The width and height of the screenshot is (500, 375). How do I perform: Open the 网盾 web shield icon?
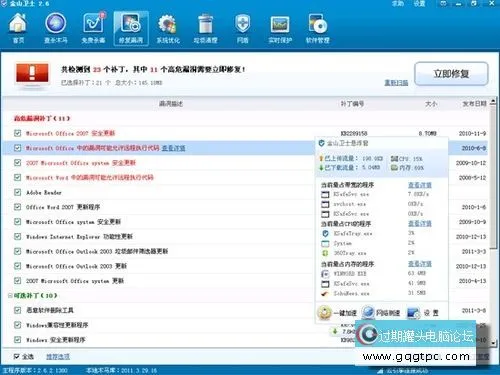tap(243, 28)
